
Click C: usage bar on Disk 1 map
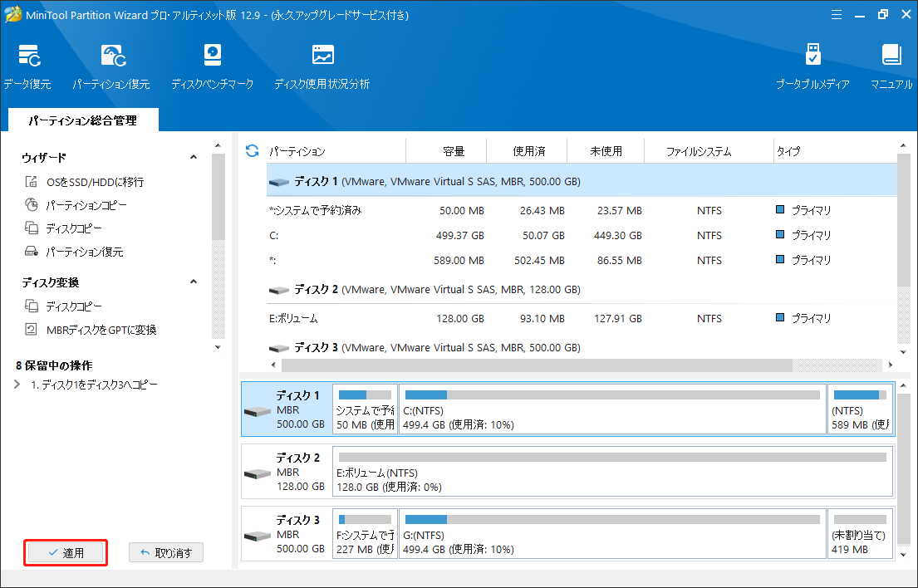tap(612, 395)
